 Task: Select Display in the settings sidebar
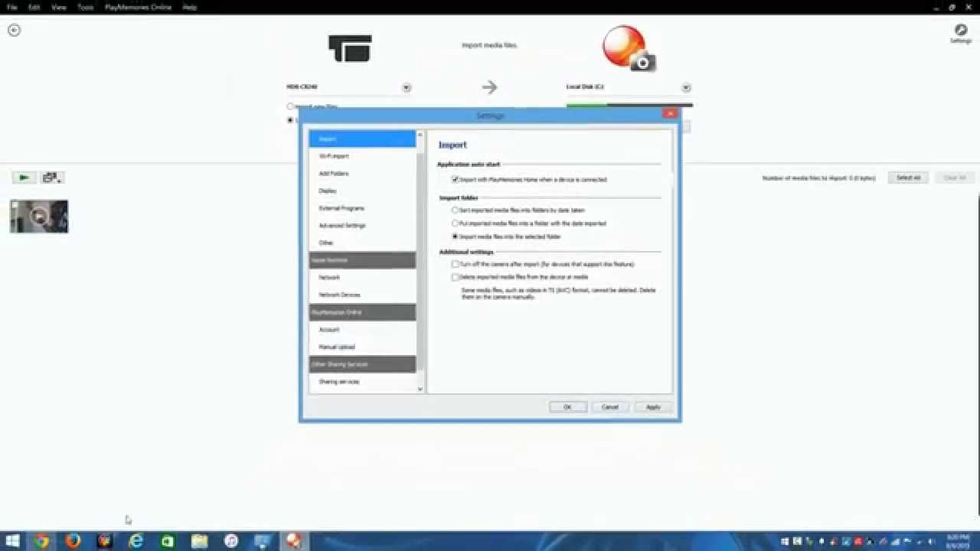pyautogui.click(x=362, y=191)
